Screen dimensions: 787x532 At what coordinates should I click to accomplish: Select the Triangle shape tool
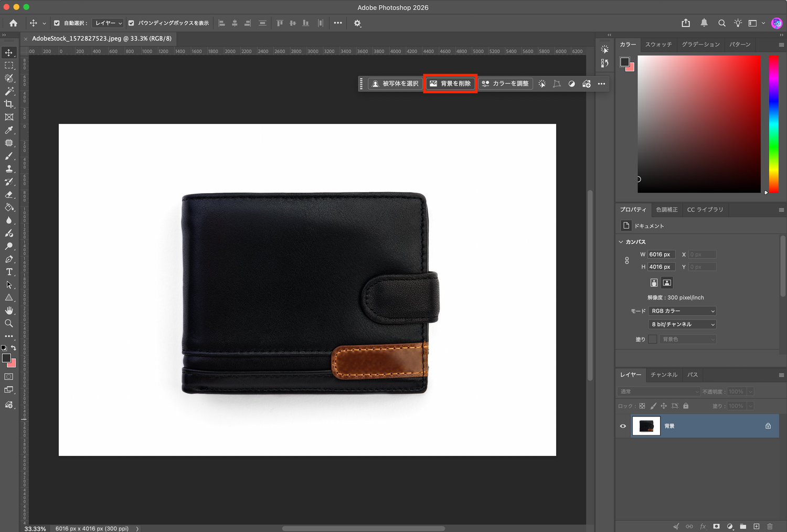point(9,297)
